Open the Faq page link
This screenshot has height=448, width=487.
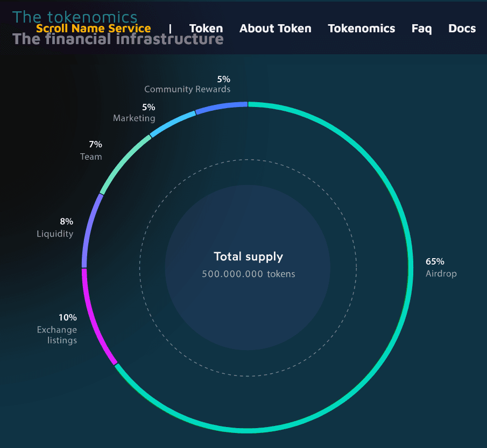[421, 29]
